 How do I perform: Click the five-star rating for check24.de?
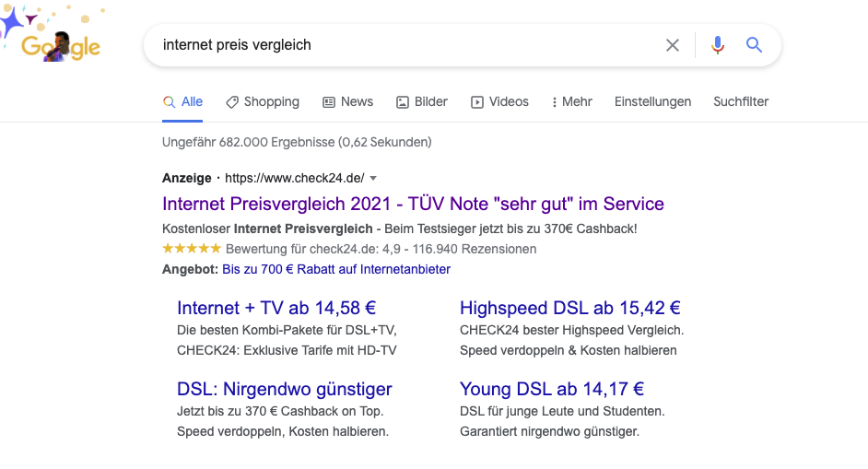192,249
